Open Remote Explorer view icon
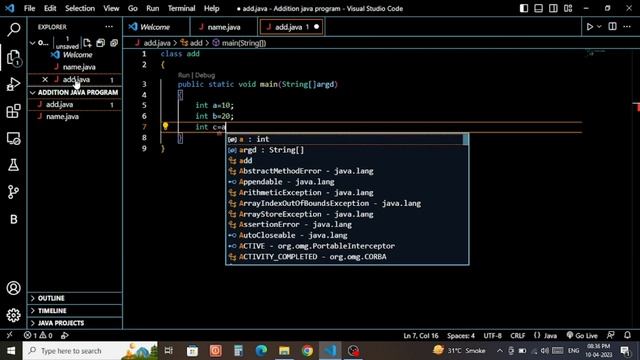The image size is (640, 360). pyautogui.click(x=13, y=138)
